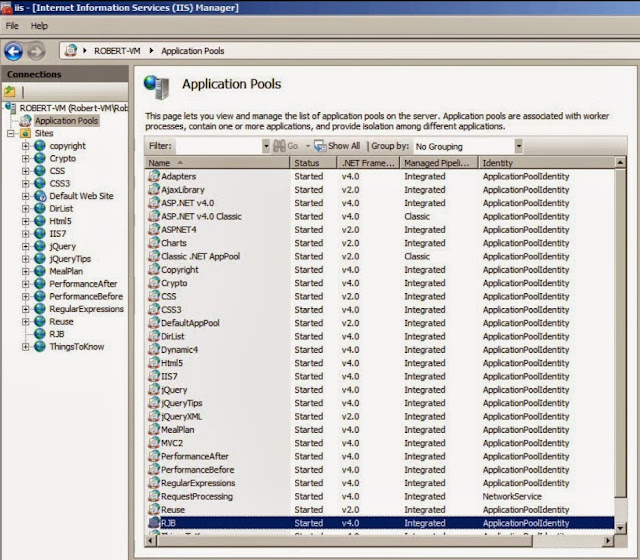Click the server home icon in address bar
Viewport: 640px width, 560px height.
point(71,51)
